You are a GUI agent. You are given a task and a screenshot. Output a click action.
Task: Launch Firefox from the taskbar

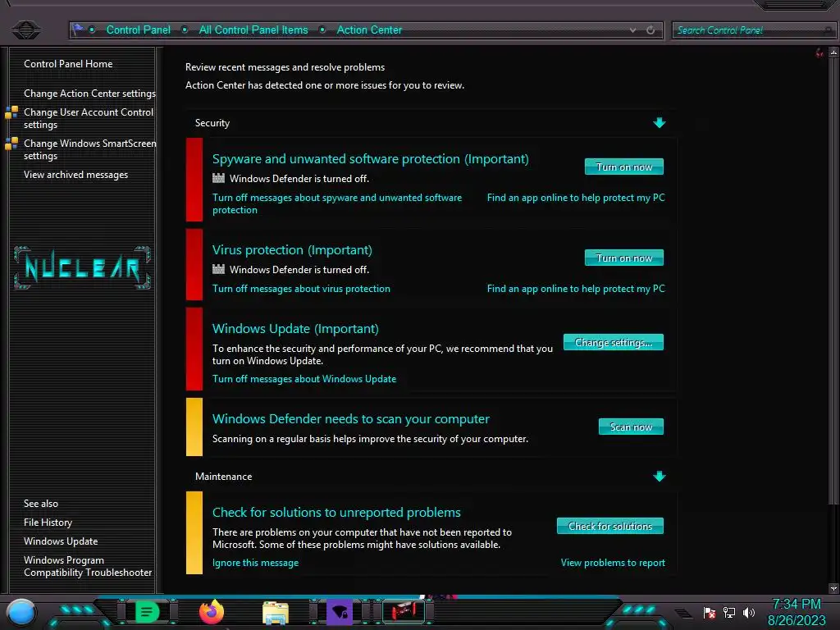(212, 611)
